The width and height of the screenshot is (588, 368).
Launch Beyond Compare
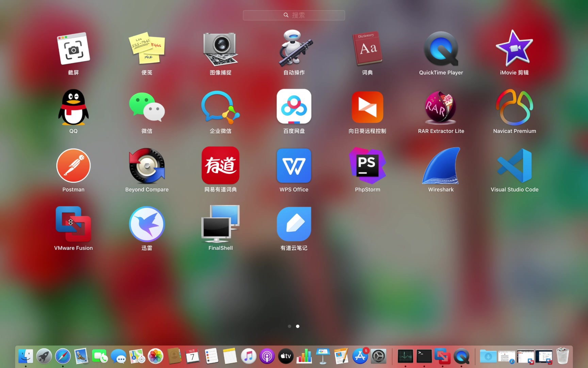click(x=147, y=166)
